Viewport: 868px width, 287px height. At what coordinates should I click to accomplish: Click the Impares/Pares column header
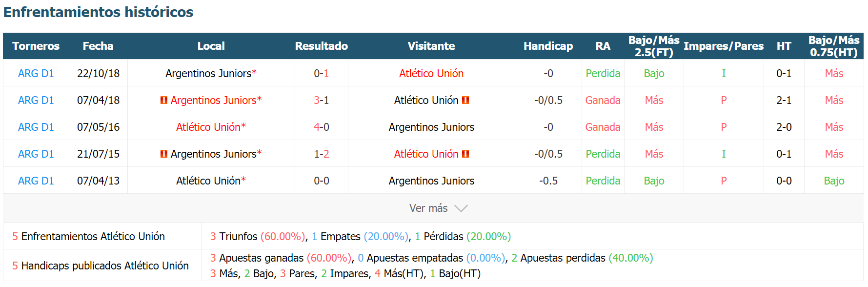(724, 46)
